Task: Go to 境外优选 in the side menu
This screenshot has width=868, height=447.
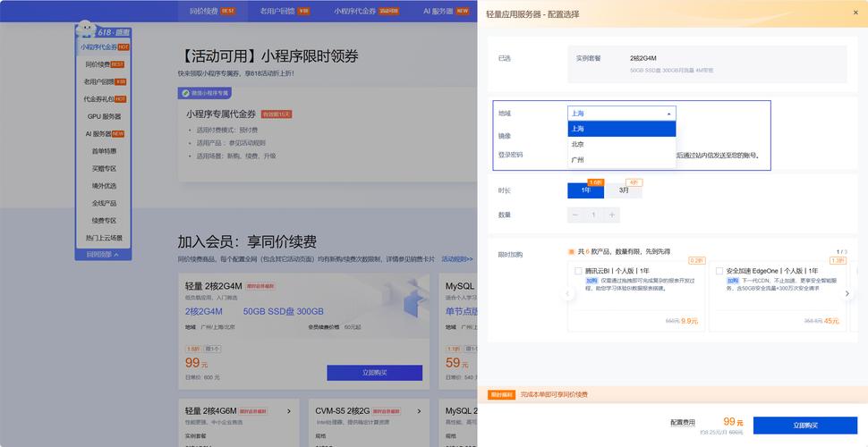Action: [104, 186]
